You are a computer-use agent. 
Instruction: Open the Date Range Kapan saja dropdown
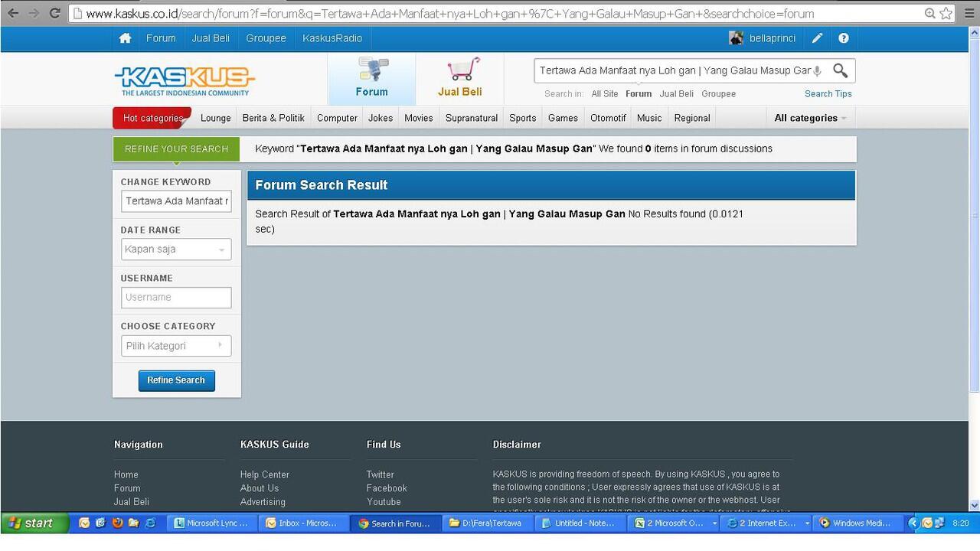[x=176, y=249]
